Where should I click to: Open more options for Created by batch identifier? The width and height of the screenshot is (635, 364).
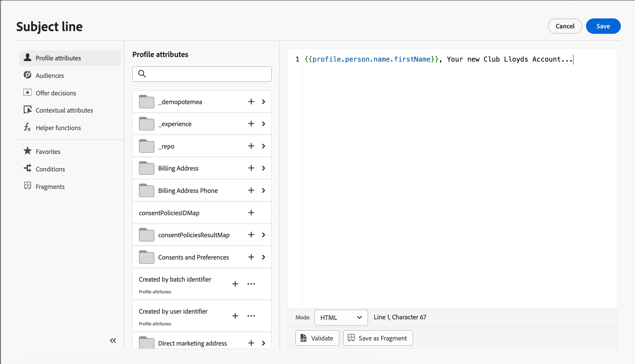pos(251,284)
